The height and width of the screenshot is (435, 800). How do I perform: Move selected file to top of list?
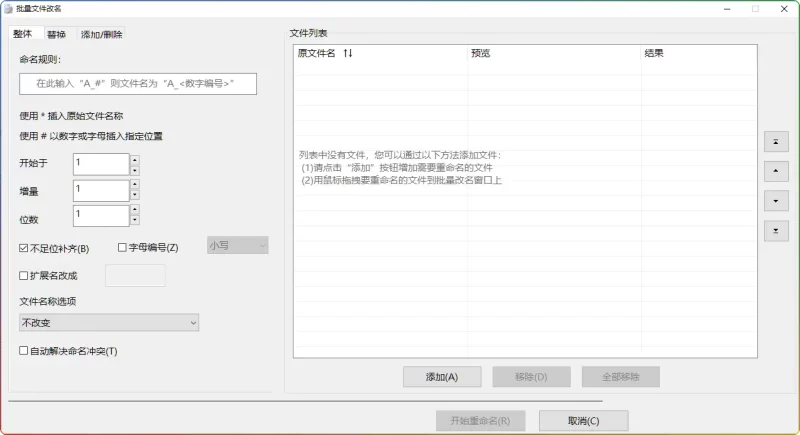pos(776,142)
